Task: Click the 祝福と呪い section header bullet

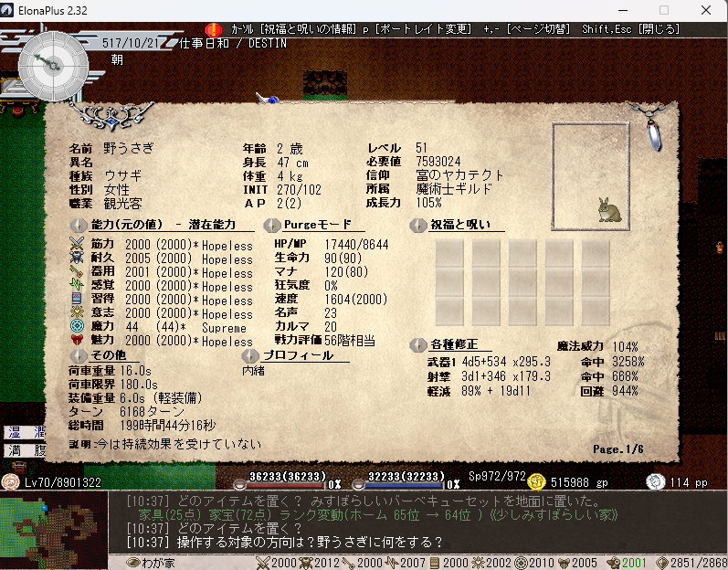Action: pos(418,225)
